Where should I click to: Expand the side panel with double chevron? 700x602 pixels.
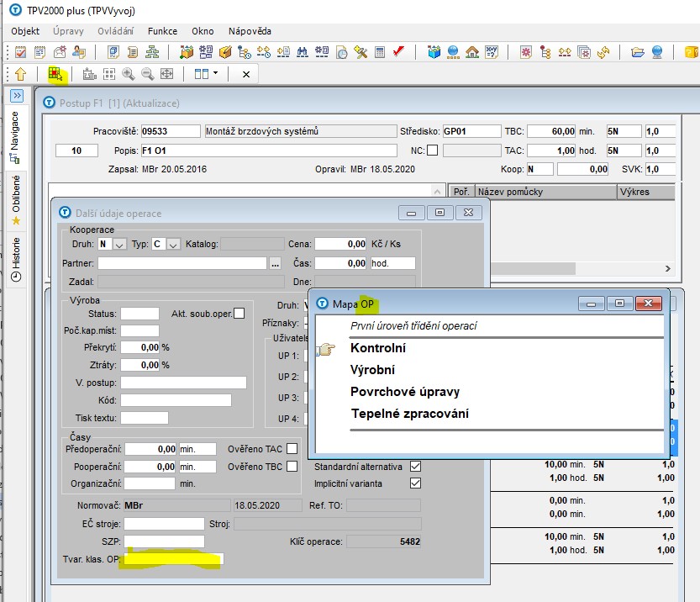tap(17, 96)
